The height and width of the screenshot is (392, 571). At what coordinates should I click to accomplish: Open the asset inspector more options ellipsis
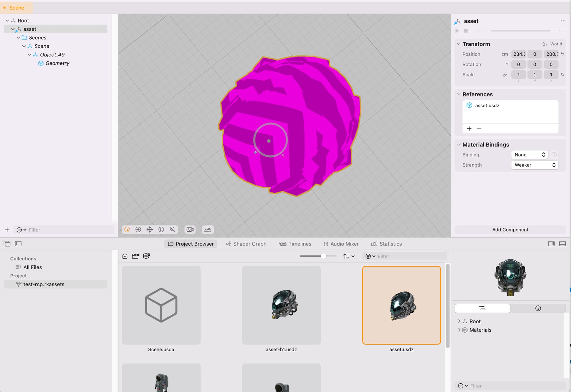[x=563, y=21]
